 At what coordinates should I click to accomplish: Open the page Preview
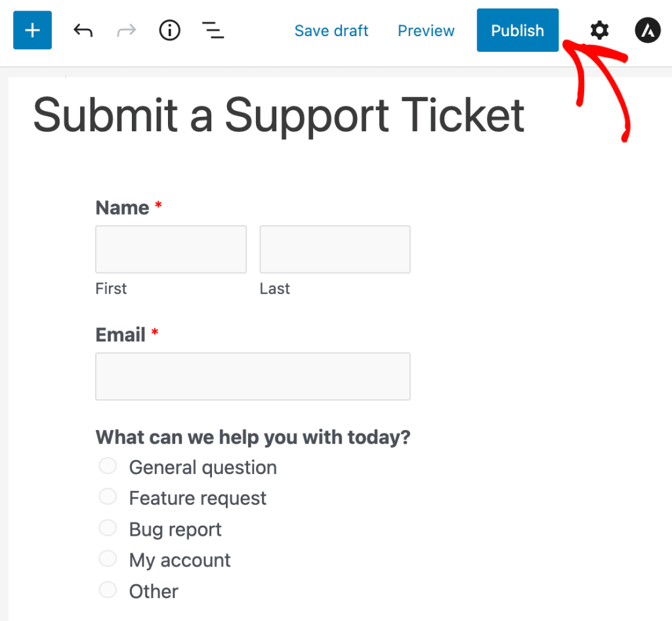tap(426, 31)
